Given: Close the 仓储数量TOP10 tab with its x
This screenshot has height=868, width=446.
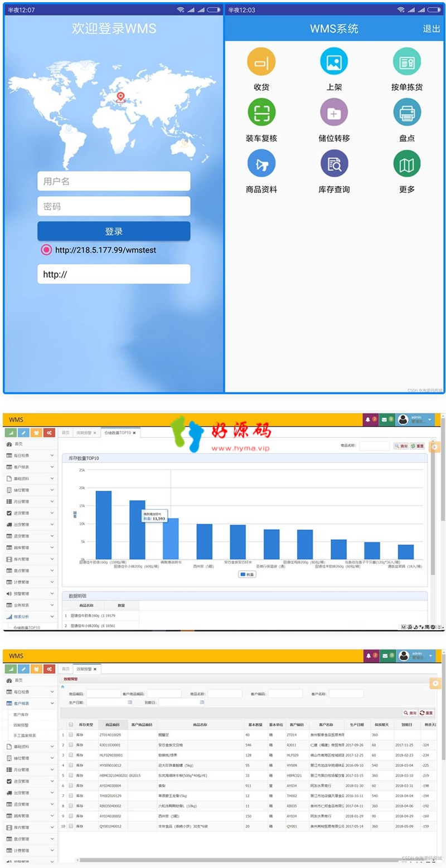Looking at the screenshot, I should pos(134,432).
